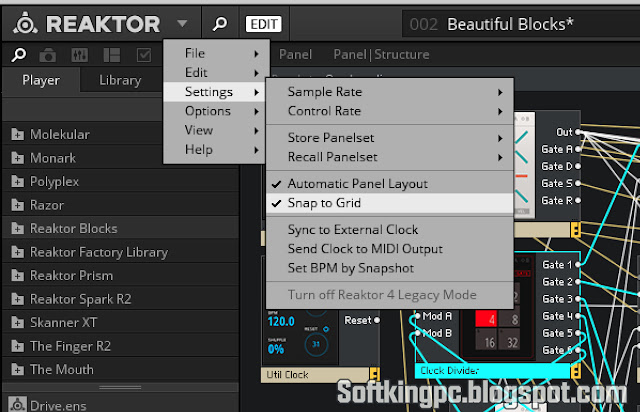Select the Drive.ens file
The height and width of the screenshot is (412, 640).
tap(120, 404)
